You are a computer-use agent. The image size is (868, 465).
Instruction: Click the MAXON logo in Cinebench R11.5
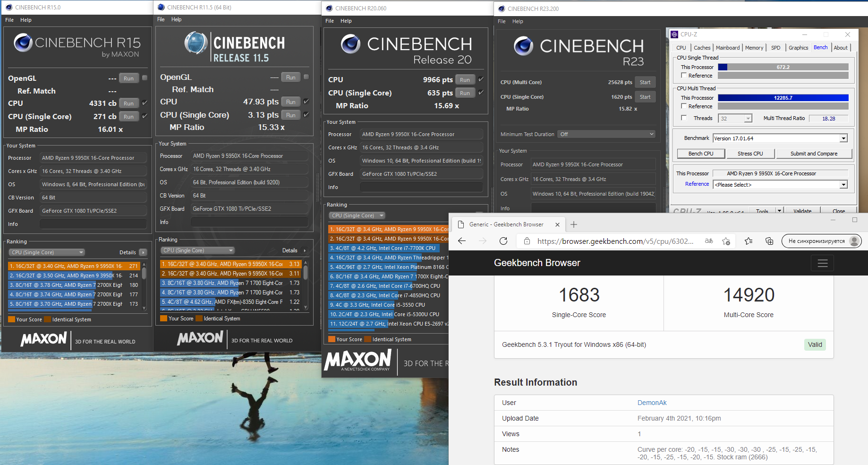pyautogui.click(x=200, y=338)
